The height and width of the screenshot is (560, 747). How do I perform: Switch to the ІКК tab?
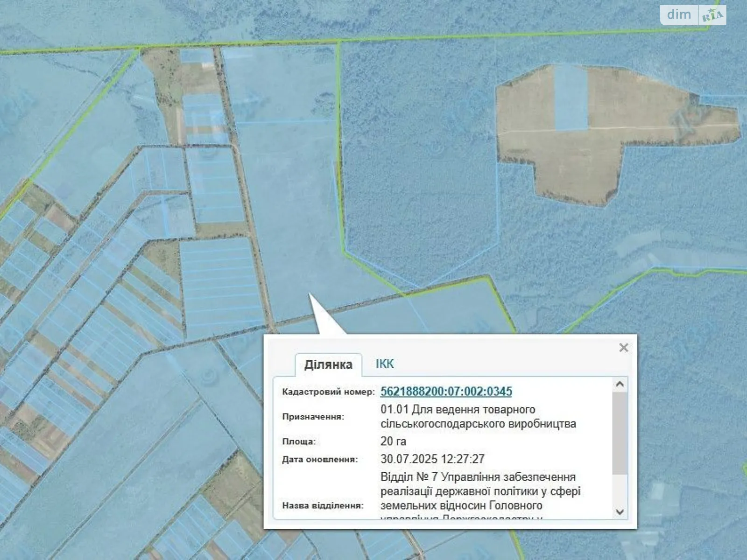pyautogui.click(x=385, y=364)
